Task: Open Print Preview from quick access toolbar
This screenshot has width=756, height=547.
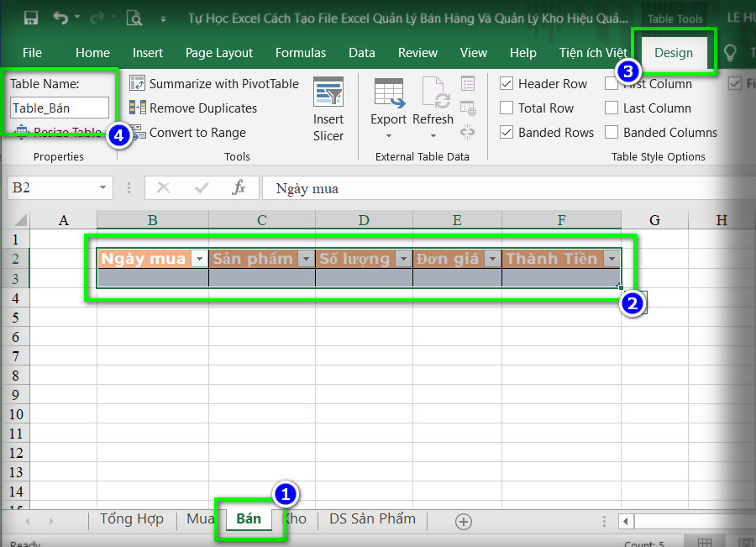Action: tap(134, 18)
